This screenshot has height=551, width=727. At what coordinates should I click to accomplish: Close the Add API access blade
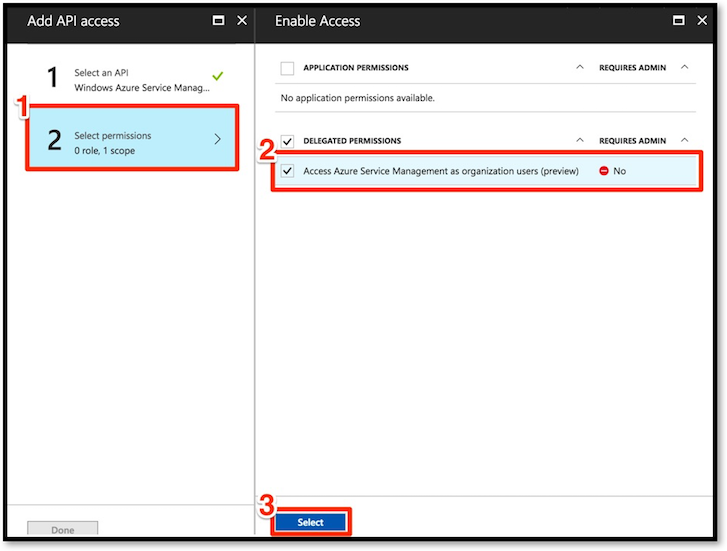242,20
